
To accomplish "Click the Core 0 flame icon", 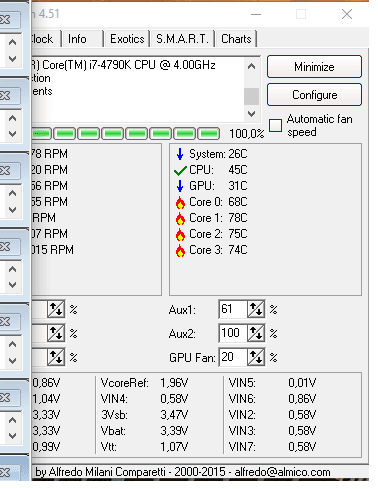I will pos(180,202).
